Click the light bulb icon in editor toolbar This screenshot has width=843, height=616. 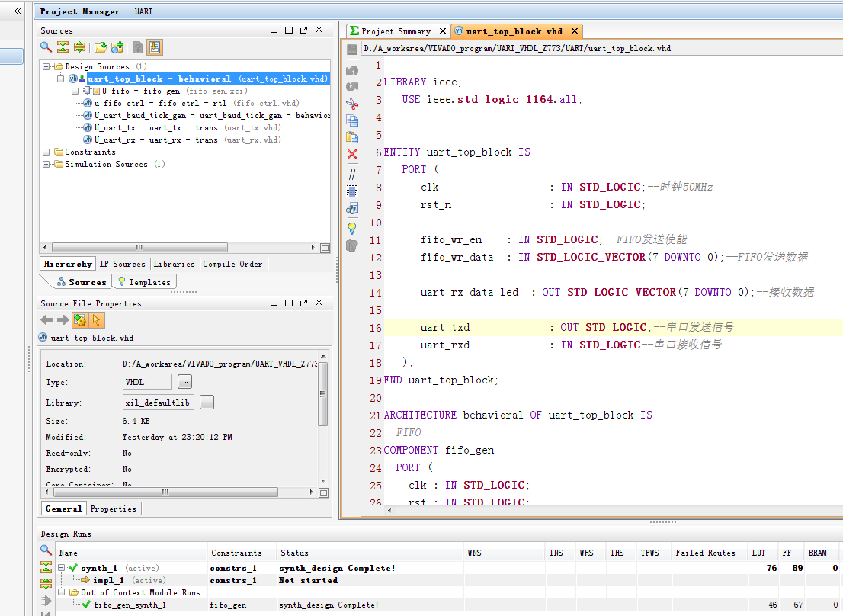[351, 227]
